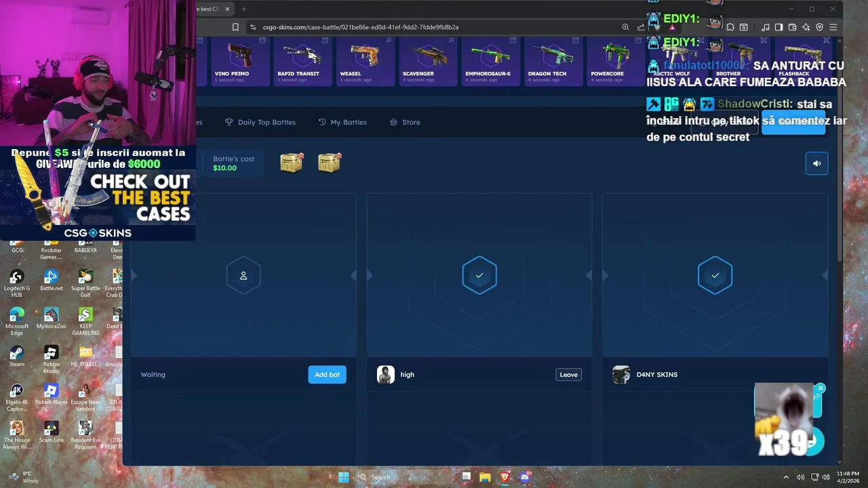The height and width of the screenshot is (488, 868).
Task: Open the Windows Start menu
Action: point(344,477)
